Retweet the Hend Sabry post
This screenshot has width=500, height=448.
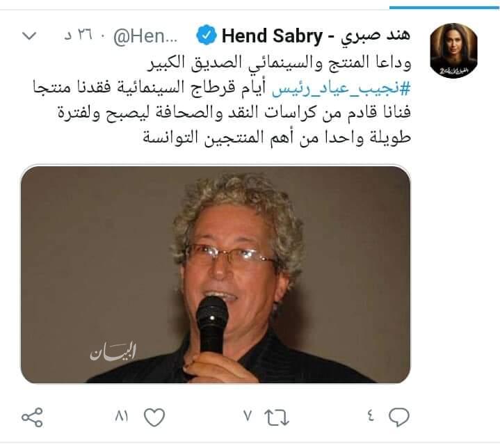[x=277, y=417]
